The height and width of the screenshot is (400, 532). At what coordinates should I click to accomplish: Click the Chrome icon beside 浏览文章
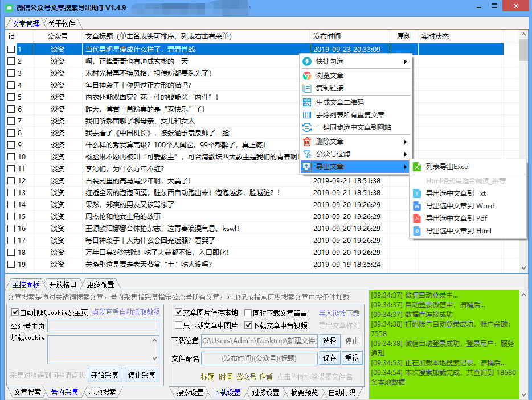(x=306, y=76)
